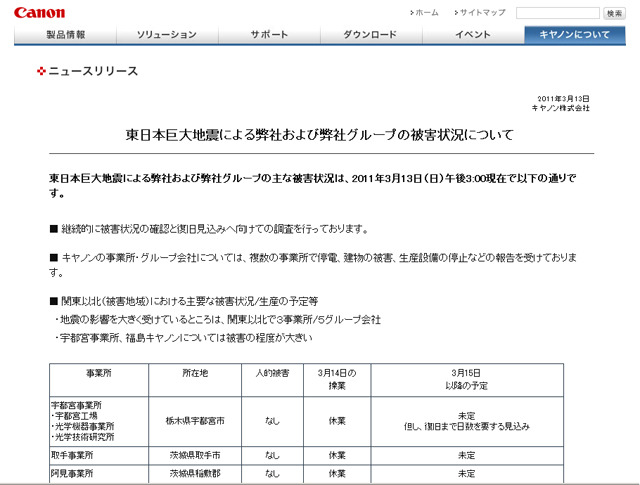Click キヤノン株式会社 under the date
The image size is (640, 485).
coord(560,108)
